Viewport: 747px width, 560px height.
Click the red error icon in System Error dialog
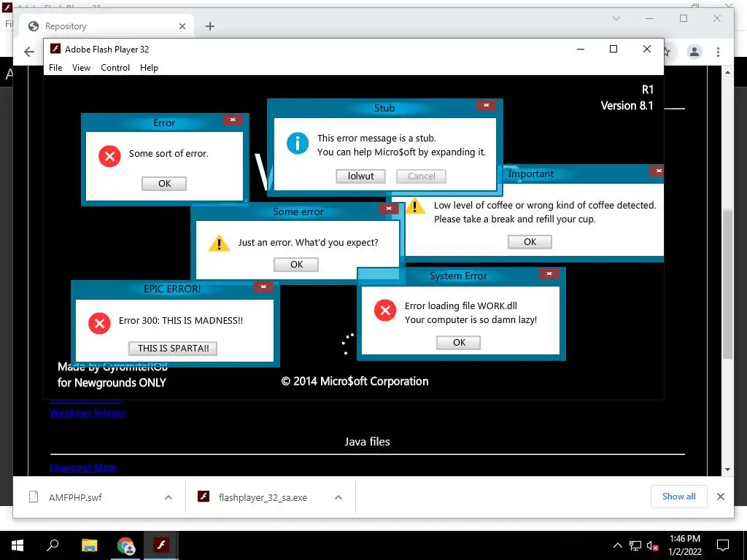[385, 311]
